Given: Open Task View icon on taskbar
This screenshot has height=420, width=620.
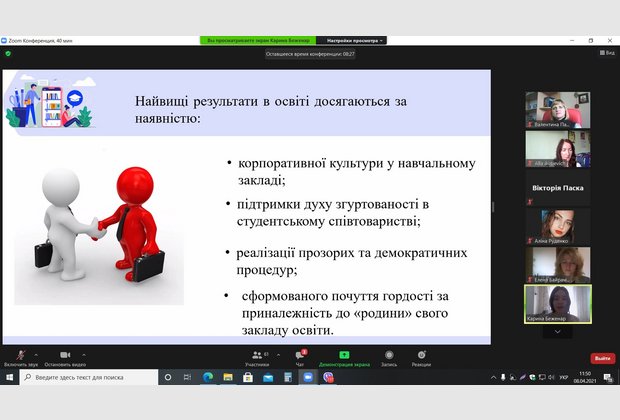Looking at the screenshot, I should (x=187, y=377).
